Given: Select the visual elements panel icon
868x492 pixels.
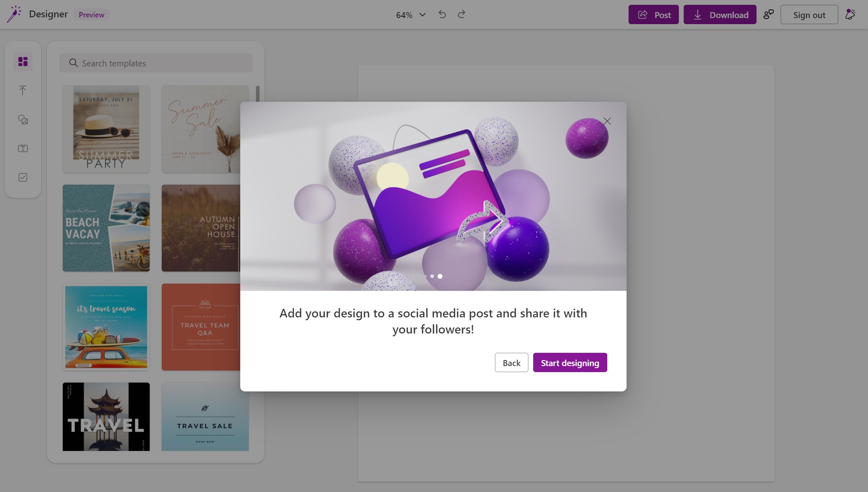Looking at the screenshot, I should point(23,120).
